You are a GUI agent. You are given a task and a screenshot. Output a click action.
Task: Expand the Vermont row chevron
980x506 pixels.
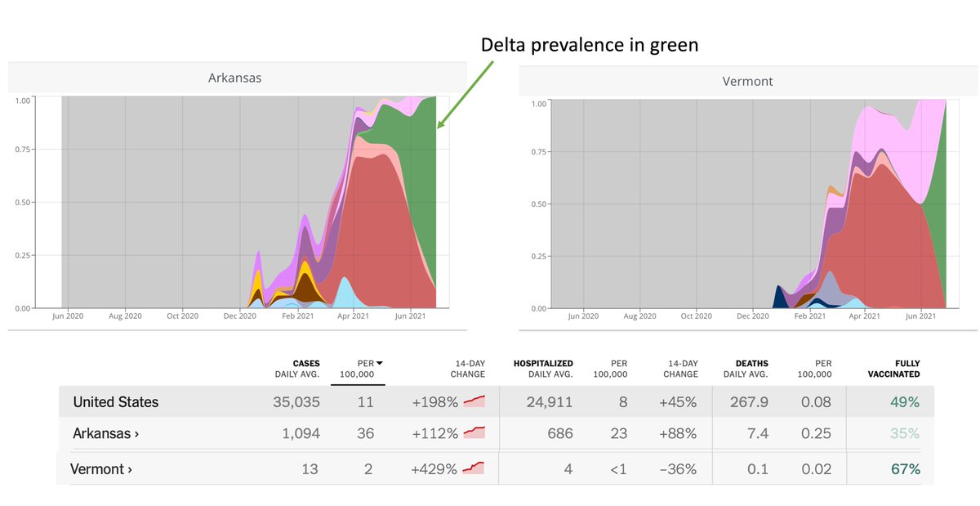[129, 470]
